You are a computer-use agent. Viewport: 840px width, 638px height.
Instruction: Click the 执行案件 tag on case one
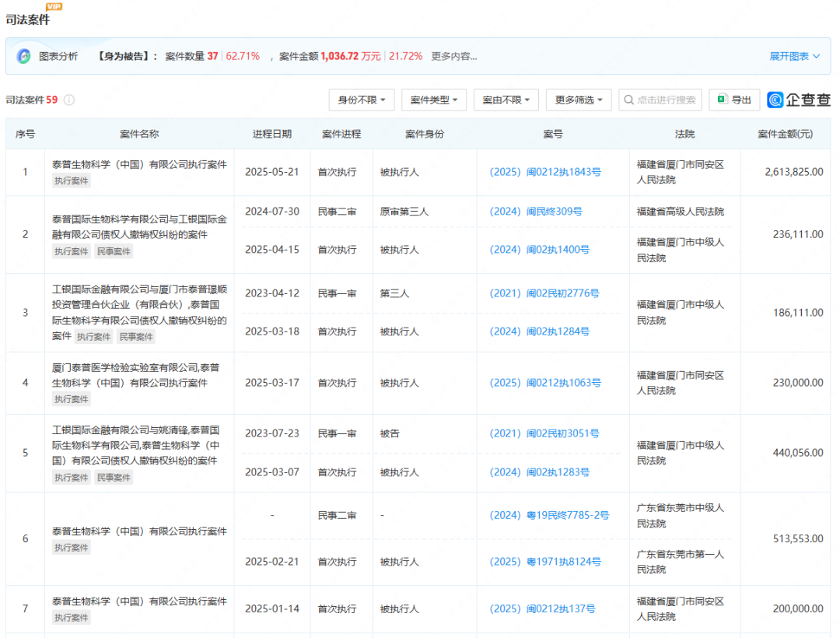pos(71,181)
